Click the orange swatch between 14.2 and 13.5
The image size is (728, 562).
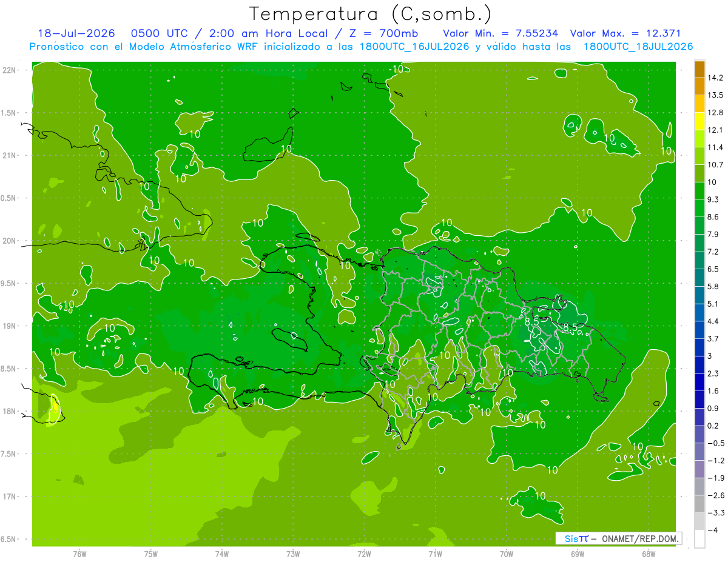tap(699, 86)
